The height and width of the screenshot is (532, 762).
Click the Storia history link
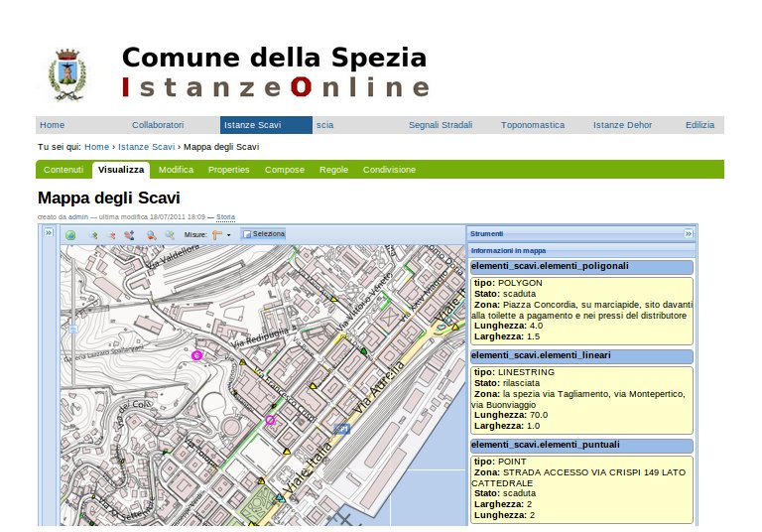click(226, 215)
